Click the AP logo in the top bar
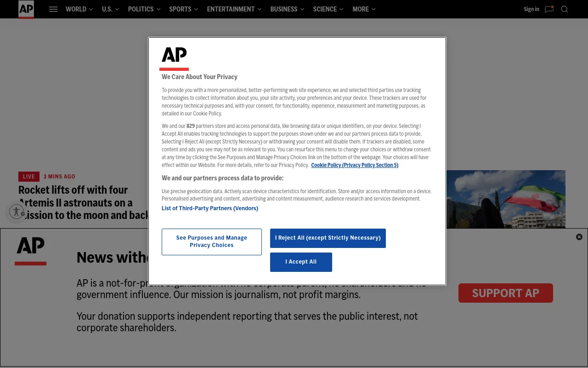 point(26,9)
